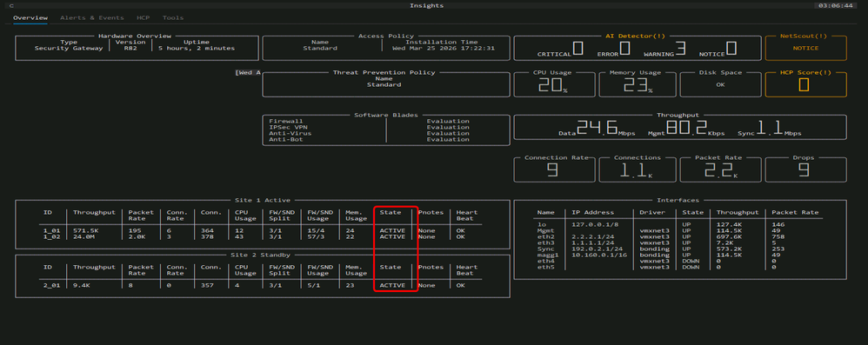Select the eth5 interface row
Screen dimensions: 868x345
tap(678, 267)
